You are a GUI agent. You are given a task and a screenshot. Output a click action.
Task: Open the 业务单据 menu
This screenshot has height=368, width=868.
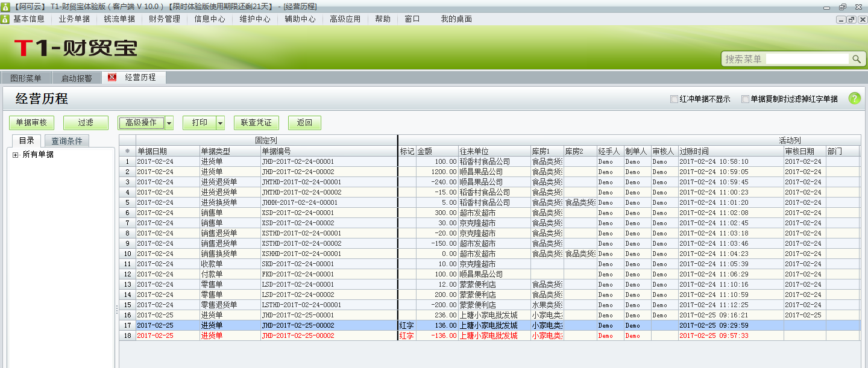[71, 19]
